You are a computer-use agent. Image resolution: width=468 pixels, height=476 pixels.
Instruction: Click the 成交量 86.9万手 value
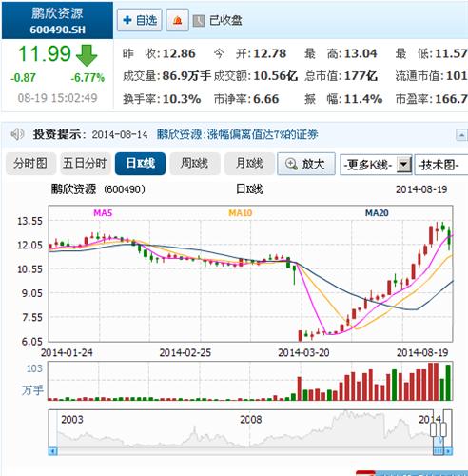pyautogui.click(x=186, y=76)
